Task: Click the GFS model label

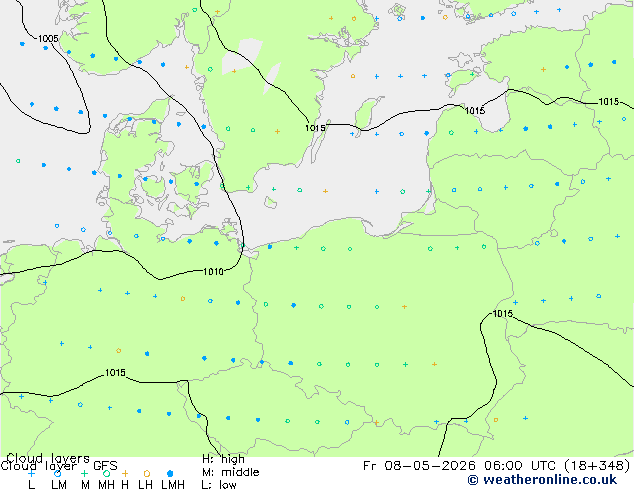Action: (105, 466)
